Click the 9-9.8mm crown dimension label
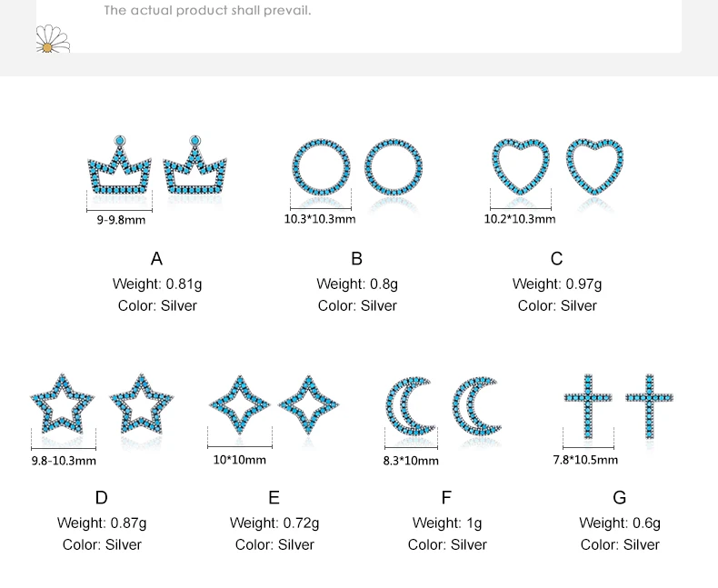 coord(121,219)
